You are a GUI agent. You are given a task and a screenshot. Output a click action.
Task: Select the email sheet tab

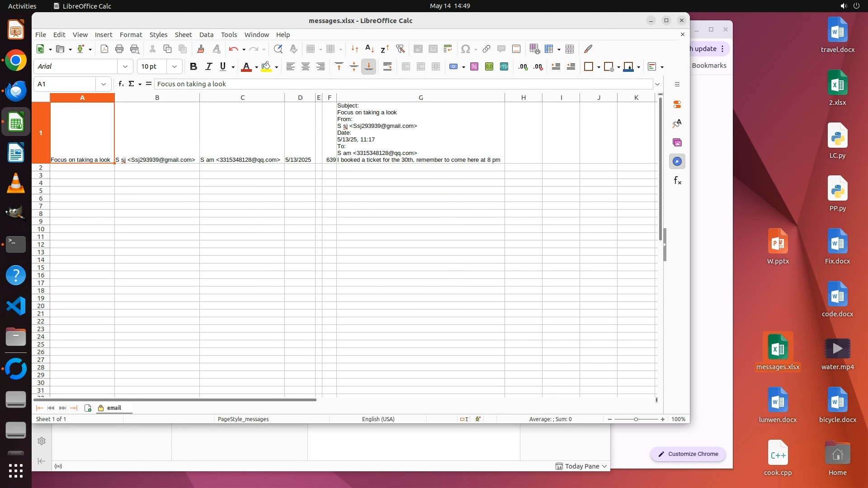coord(114,408)
